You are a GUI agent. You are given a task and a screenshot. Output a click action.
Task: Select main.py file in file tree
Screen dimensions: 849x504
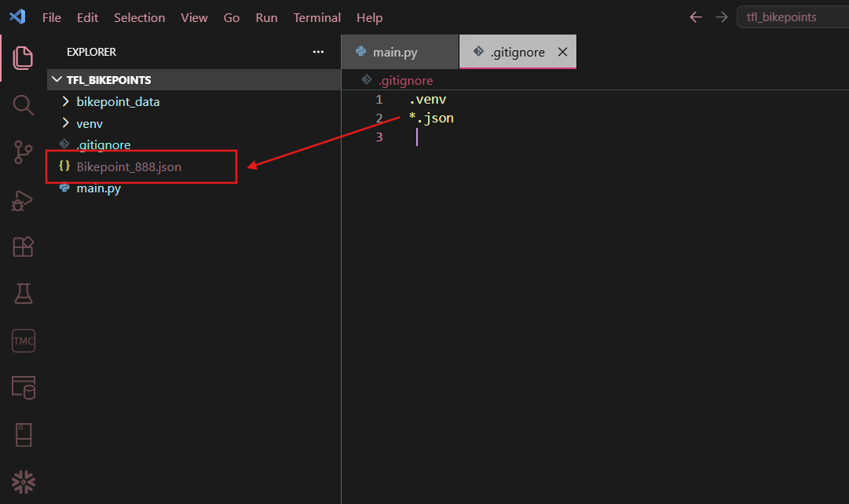(98, 188)
